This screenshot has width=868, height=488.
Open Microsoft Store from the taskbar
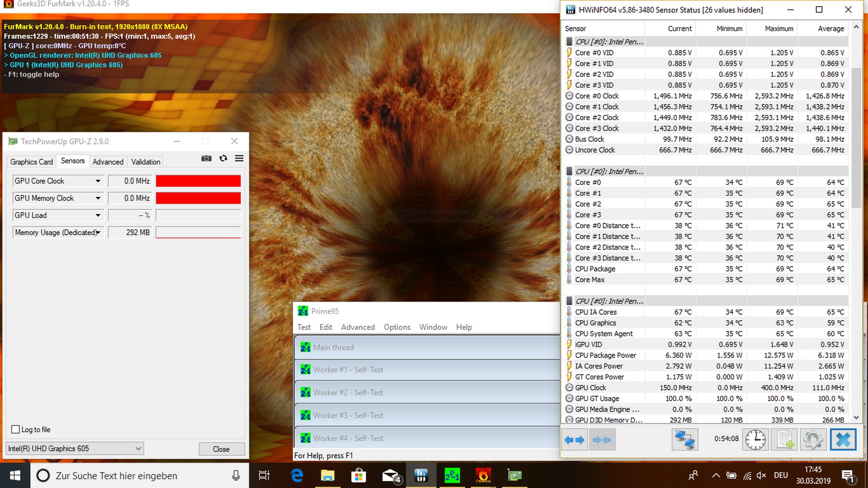pos(359,475)
